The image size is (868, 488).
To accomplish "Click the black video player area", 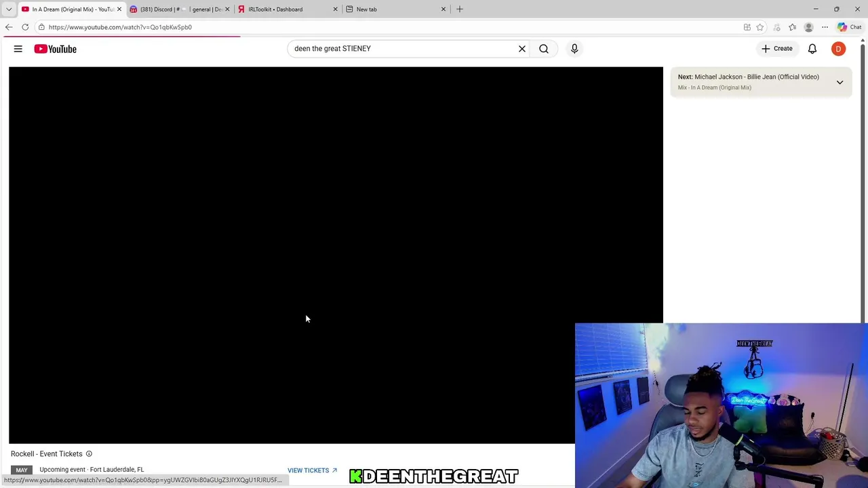I will click(336, 255).
